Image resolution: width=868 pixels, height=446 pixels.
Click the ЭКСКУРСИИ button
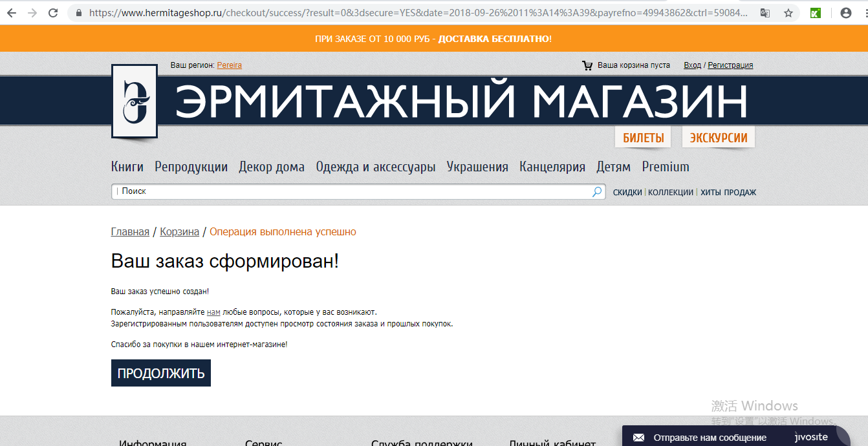[x=719, y=138]
